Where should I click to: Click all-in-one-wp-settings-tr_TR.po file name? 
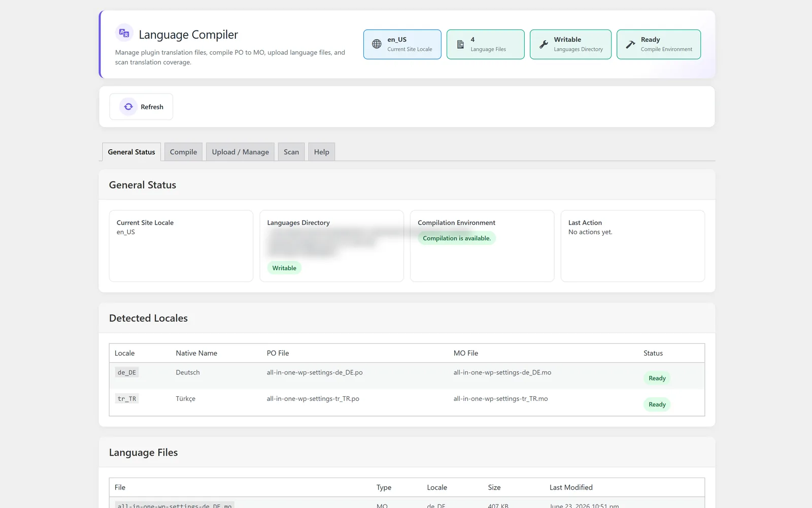pos(313,399)
